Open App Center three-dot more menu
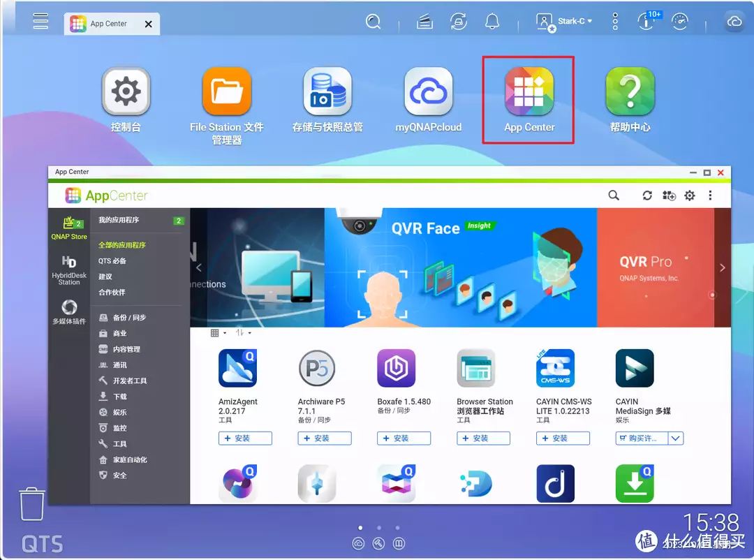Screen dimensions: 754x560 pyautogui.click(x=710, y=196)
